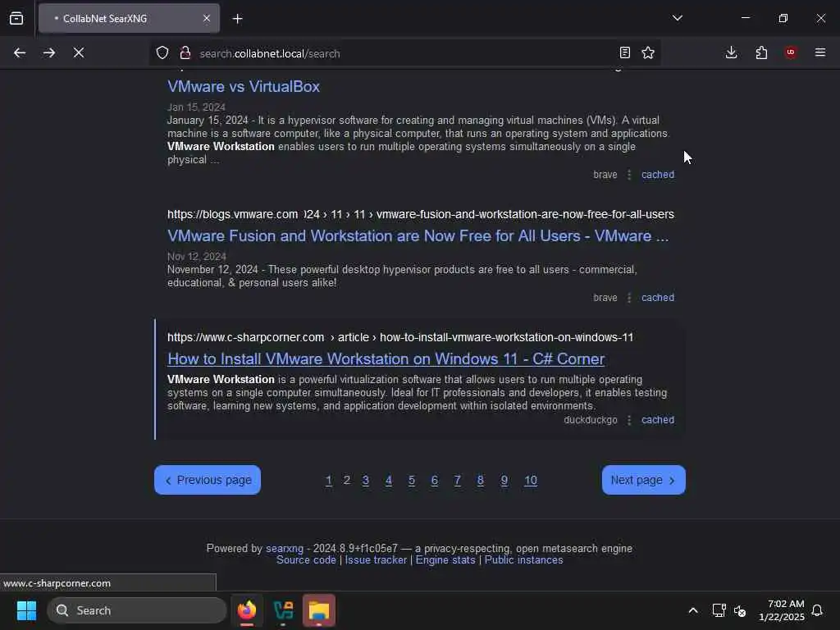
Task: Open File Explorer from the taskbar
Action: (319, 610)
